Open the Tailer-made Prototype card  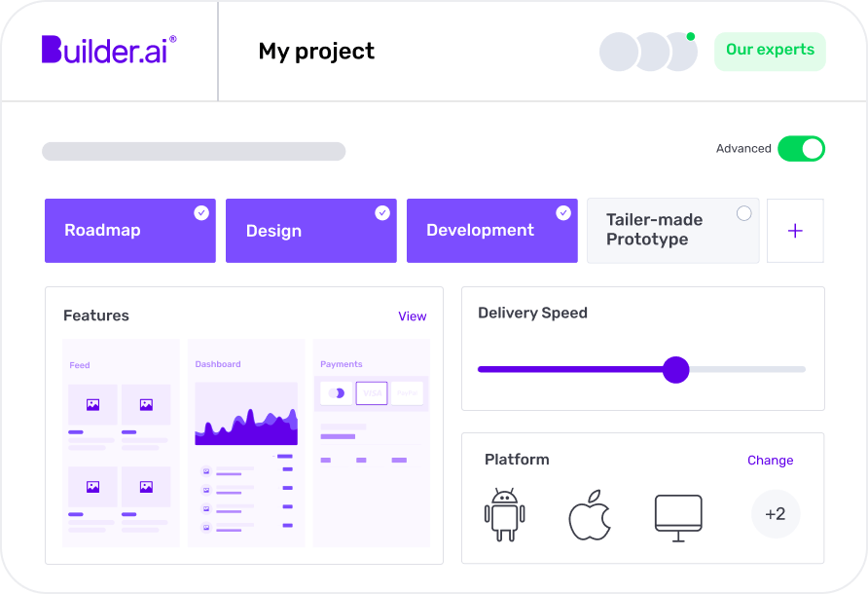pyautogui.click(x=673, y=231)
